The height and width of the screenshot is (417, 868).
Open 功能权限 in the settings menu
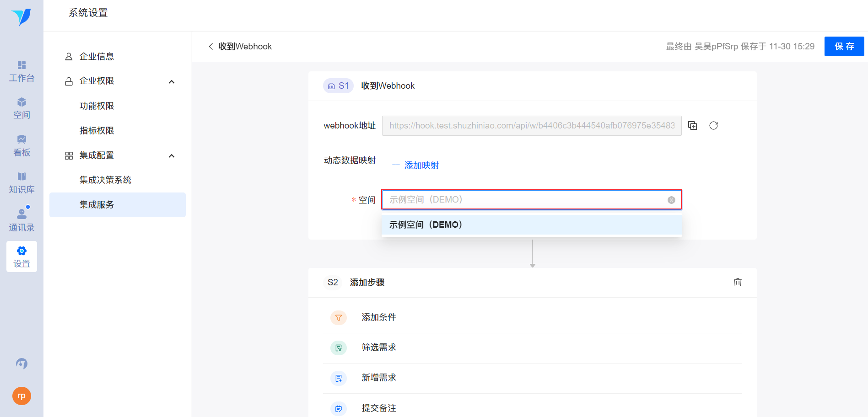coord(97,106)
